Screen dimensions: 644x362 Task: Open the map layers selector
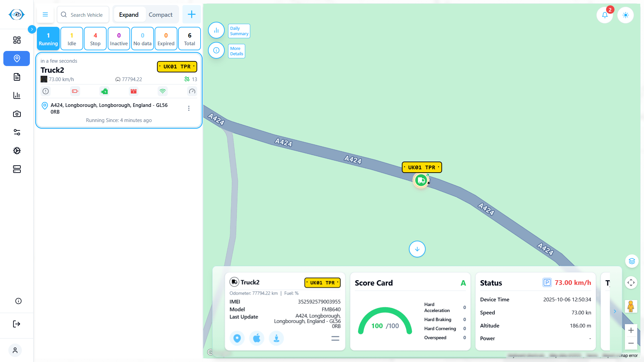tap(632, 261)
